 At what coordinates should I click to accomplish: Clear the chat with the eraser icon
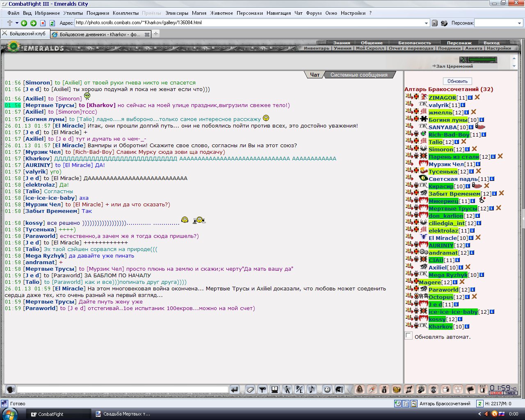(250, 390)
